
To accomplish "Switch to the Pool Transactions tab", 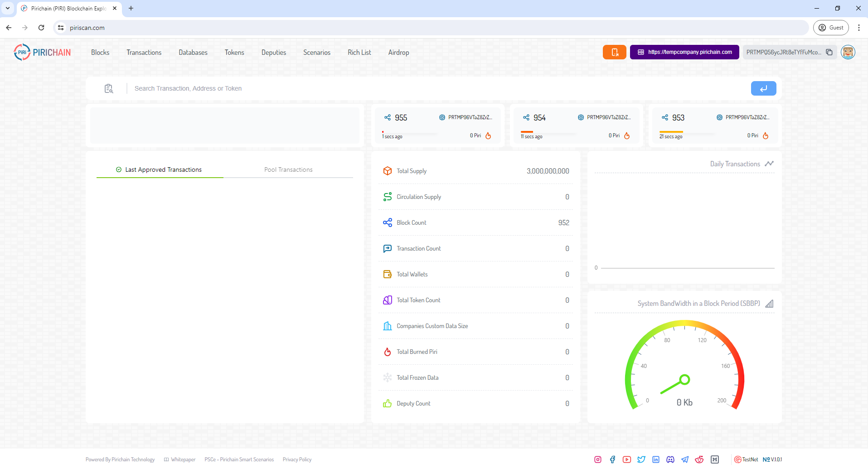I will click(x=288, y=169).
